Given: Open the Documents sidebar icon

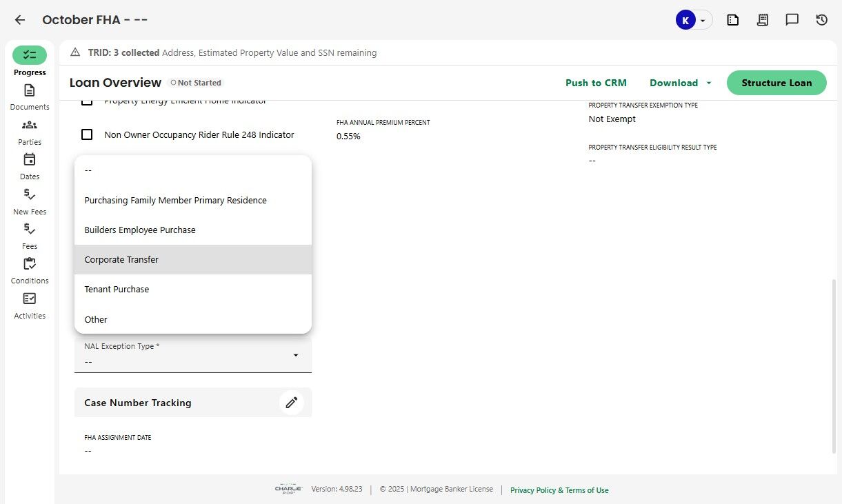Looking at the screenshot, I should pyautogui.click(x=30, y=91).
